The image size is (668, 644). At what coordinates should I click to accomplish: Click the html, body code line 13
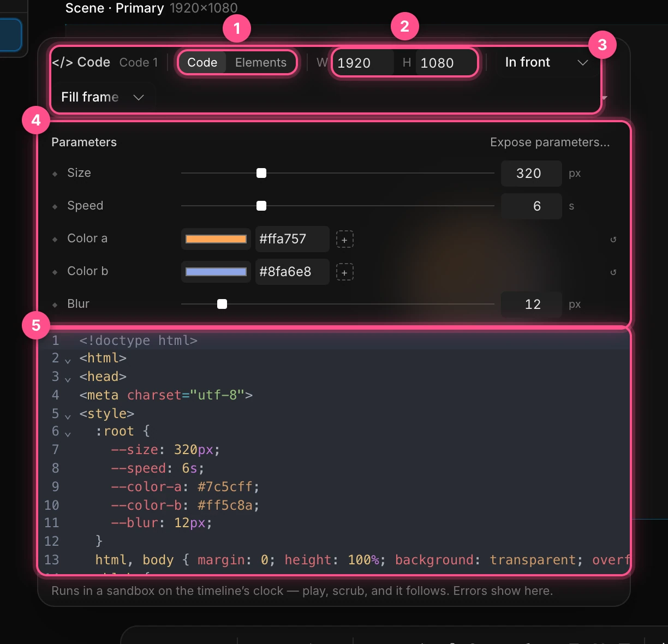tap(362, 560)
